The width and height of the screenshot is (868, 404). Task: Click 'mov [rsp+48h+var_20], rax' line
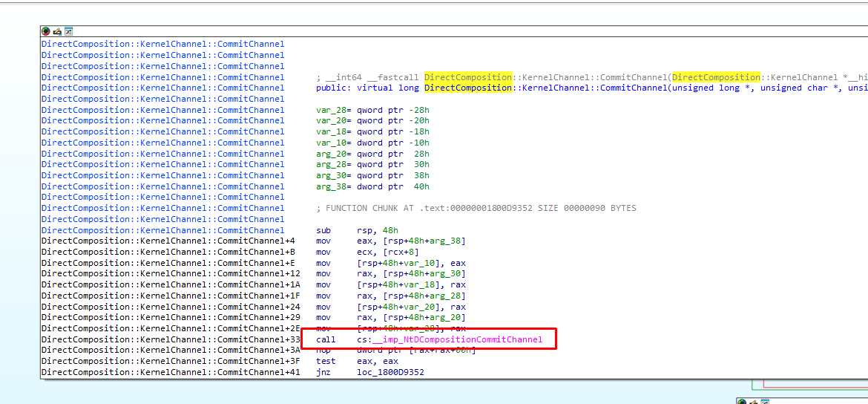(391, 307)
